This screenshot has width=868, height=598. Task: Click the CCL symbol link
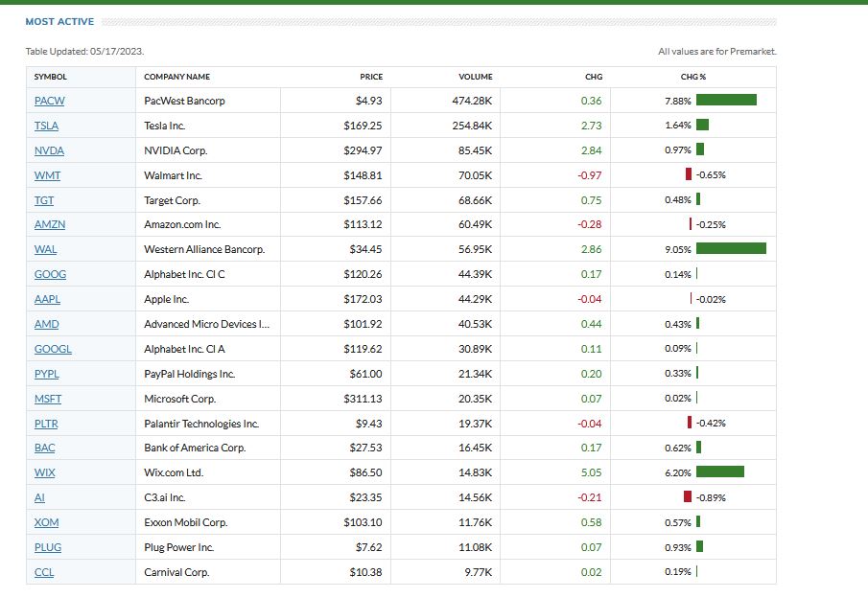click(x=44, y=572)
